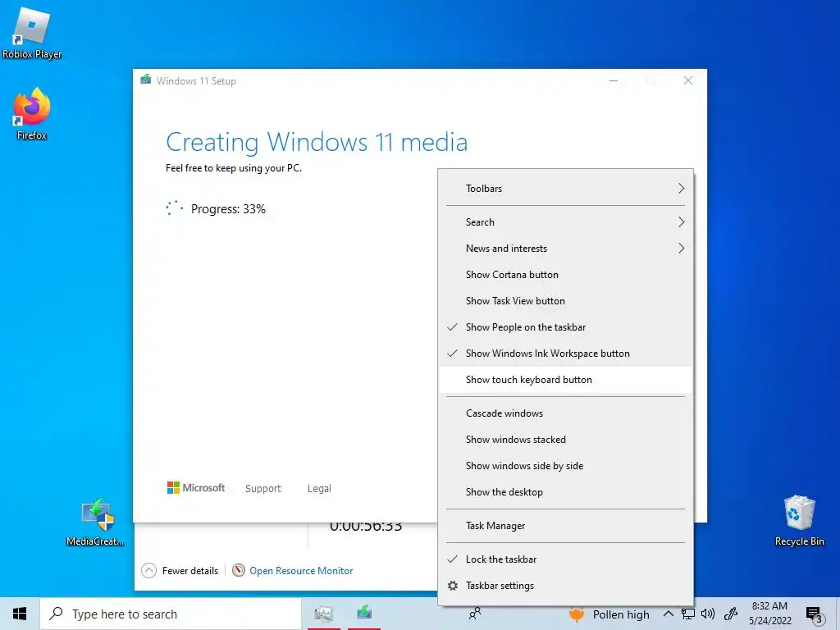Select the MediaCreat... desktop icon
Image resolution: width=840 pixels, height=630 pixels.
coord(96,522)
